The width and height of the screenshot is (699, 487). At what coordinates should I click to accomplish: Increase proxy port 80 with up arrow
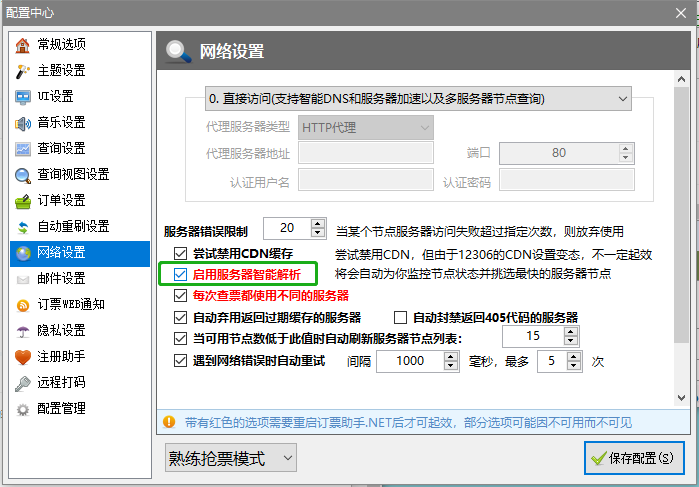pyautogui.click(x=626, y=149)
